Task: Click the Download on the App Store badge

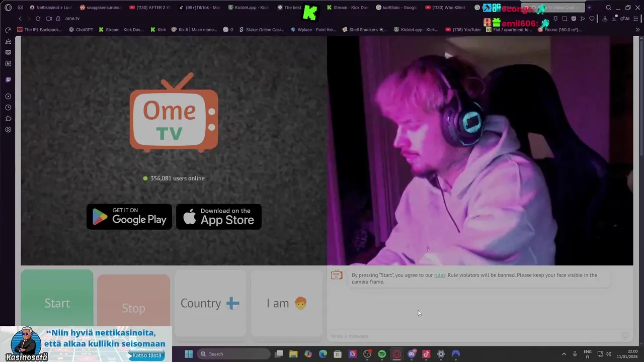Action: 219,217
